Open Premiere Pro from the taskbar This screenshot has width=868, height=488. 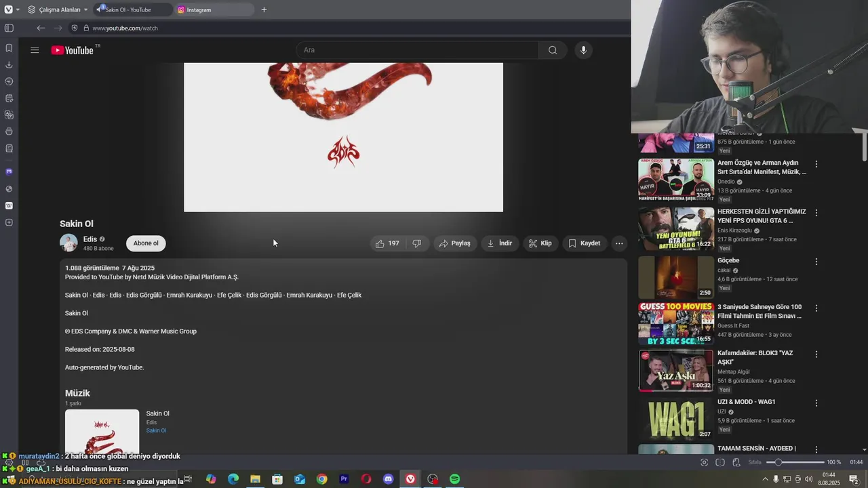344,479
